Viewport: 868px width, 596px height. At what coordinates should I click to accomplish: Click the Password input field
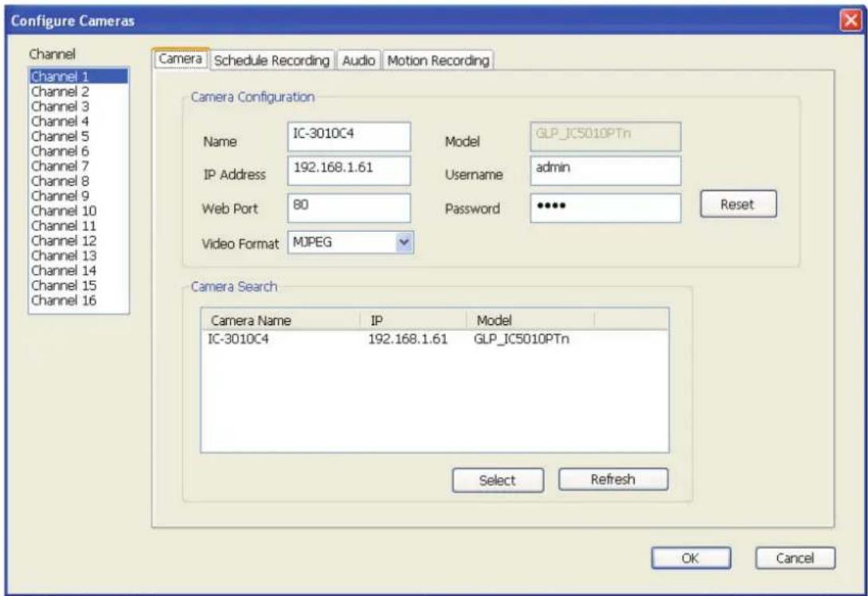(605, 208)
